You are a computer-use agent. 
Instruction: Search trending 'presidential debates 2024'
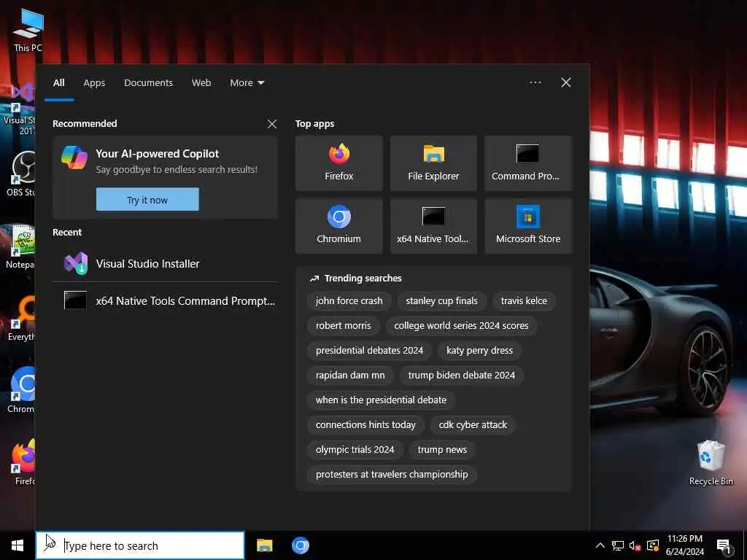(x=369, y=351)
